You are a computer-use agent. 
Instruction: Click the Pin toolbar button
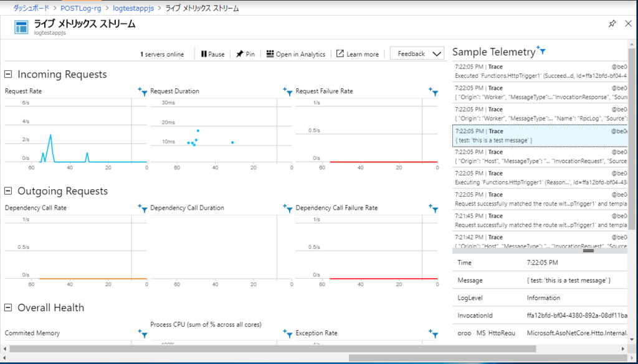[245, 54]
